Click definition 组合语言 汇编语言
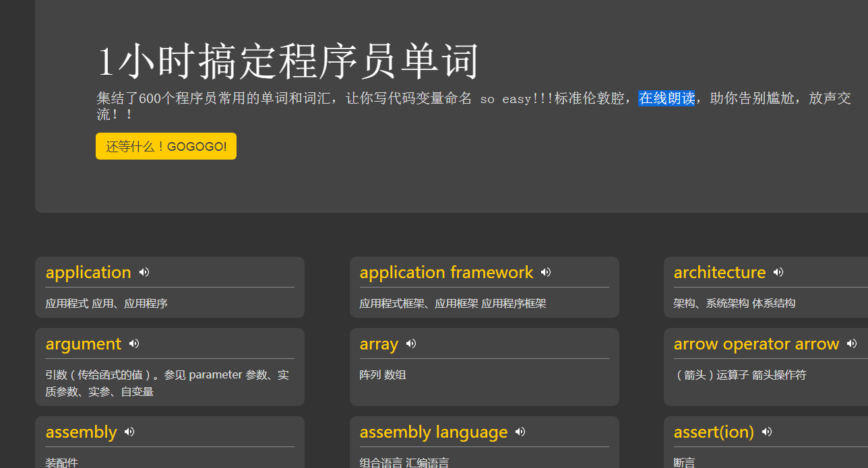868x468 pixels. [404, 463]
